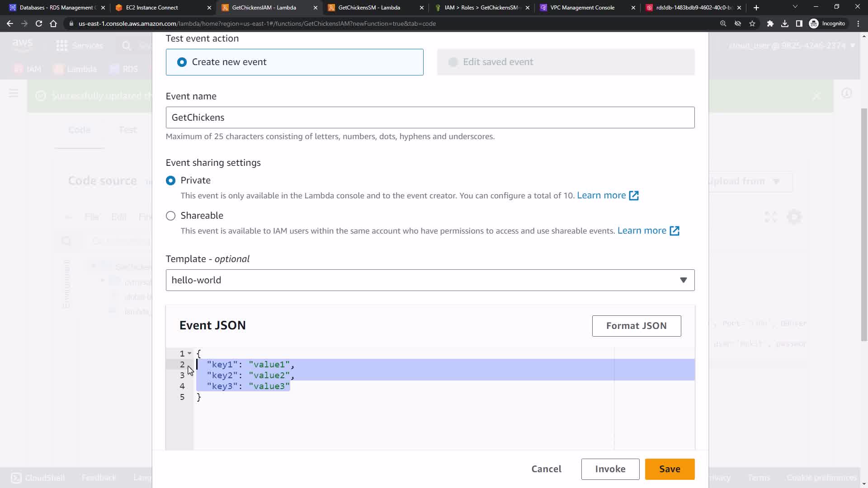868x488 pixels.
Task: Click the zoom magnifier icon in address bar
Action: pyautogui.click(x=723, y=23)
